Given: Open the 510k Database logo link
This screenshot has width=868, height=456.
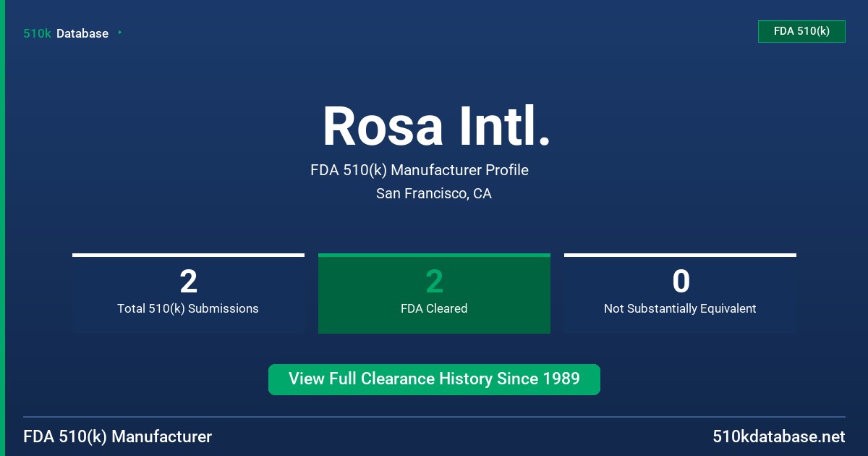Looking at the screenshot, I should 66,33.
